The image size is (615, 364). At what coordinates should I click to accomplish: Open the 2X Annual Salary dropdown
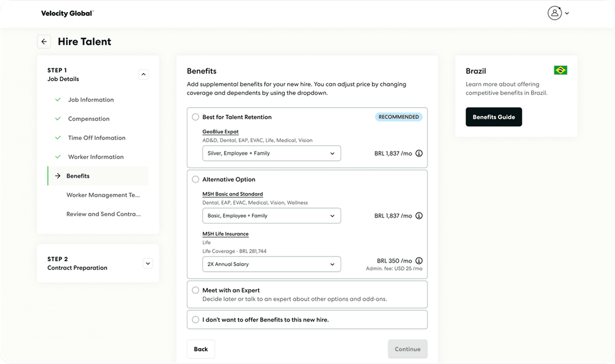(271, 264)
